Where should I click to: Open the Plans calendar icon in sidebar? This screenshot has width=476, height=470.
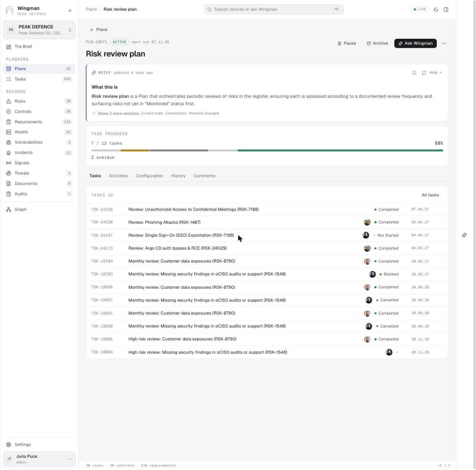pyautogui.click(x=9, y=69)
